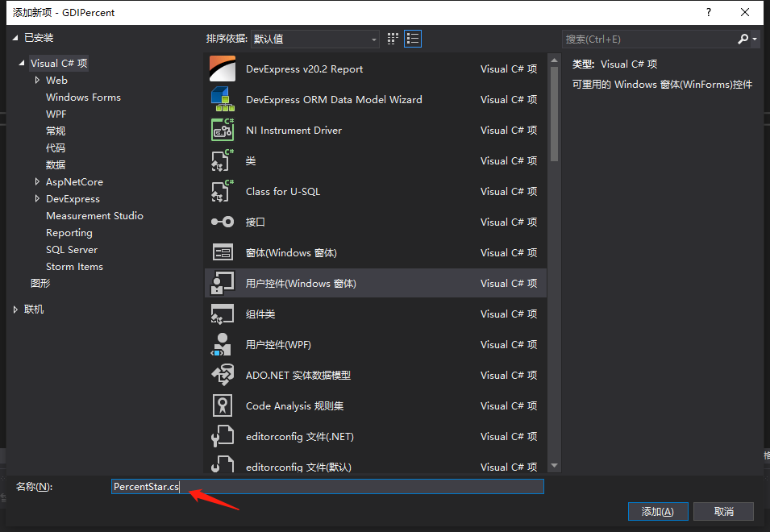Select the 类 (class) template icon
The width and height of the screenshot is (770, 532).
(223, 160)
